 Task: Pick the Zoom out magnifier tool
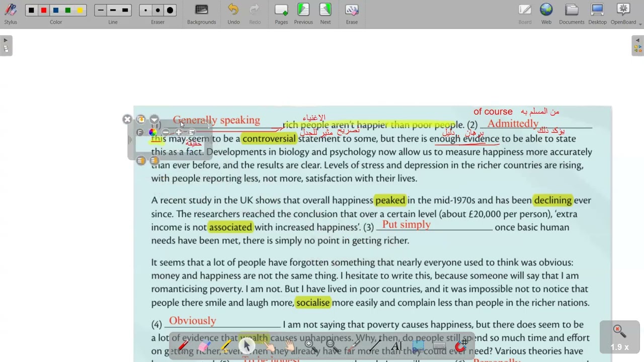click(x=332, y=346)
